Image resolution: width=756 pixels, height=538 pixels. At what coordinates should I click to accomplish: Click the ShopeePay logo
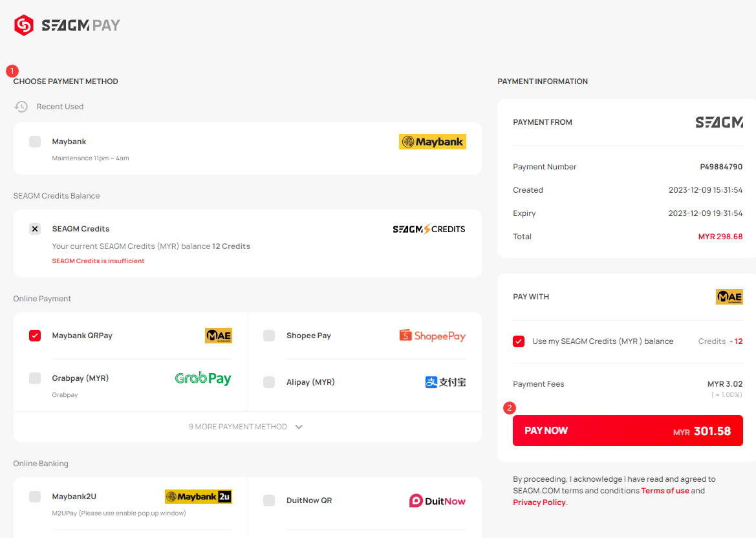click(x=433, y=336)
